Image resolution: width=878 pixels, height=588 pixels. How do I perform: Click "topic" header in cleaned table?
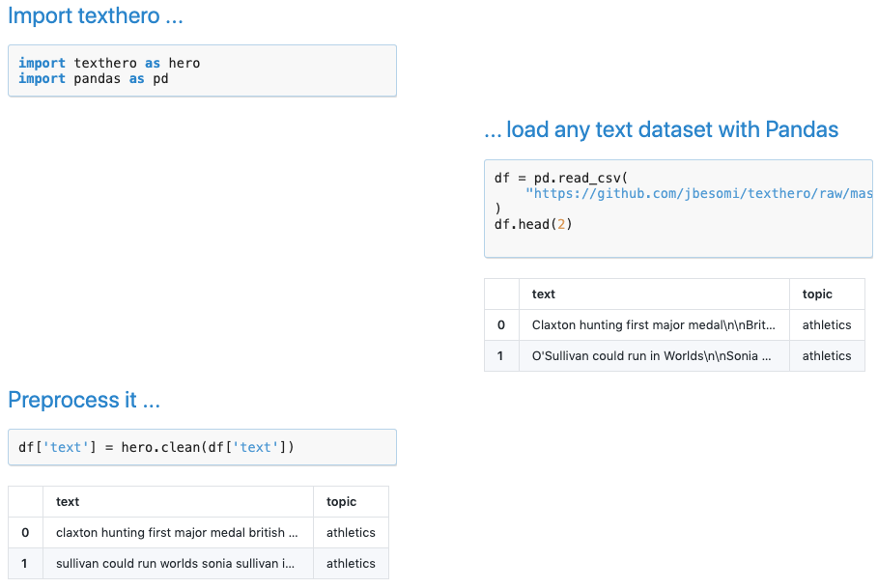pos(341,501)
